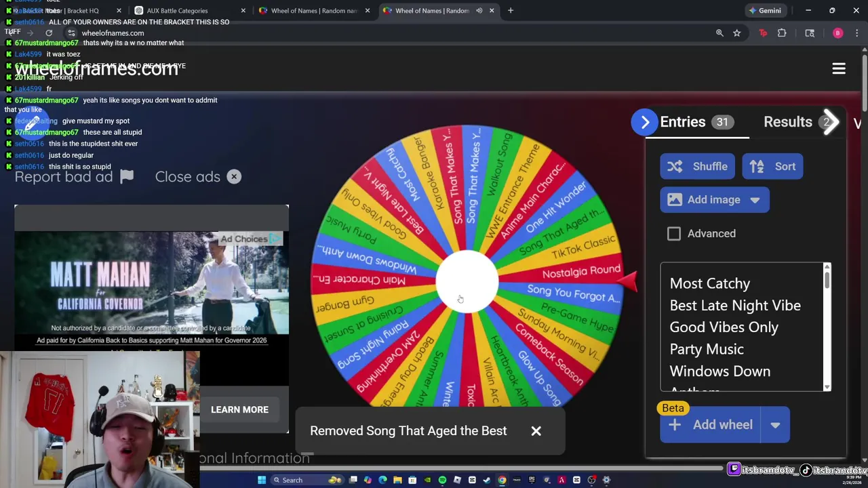This screenshot has width=868, height=488.
Task: Close the Bracket HQ tab
Action: [119, 11]
